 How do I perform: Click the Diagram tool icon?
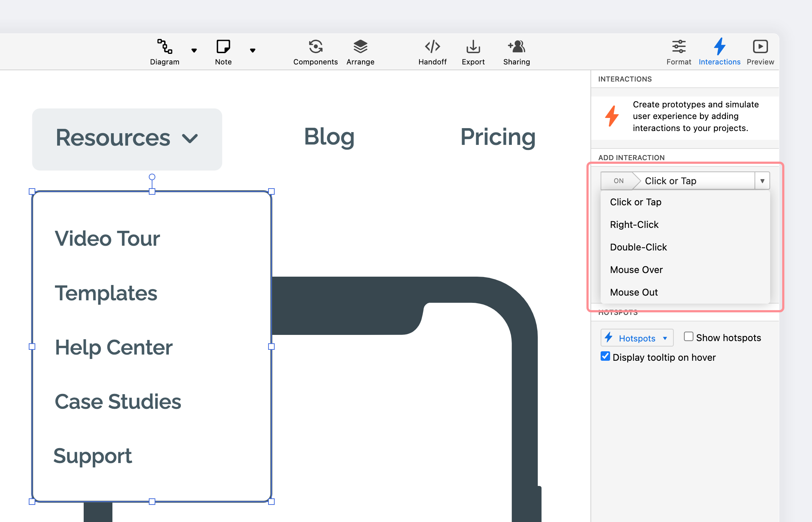164,47
